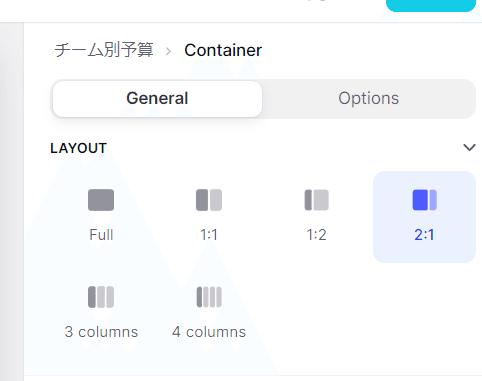This screenshot has height=381, width=482.
Task: Click the "1:2" layout label
Action: (x=317, y=235)
